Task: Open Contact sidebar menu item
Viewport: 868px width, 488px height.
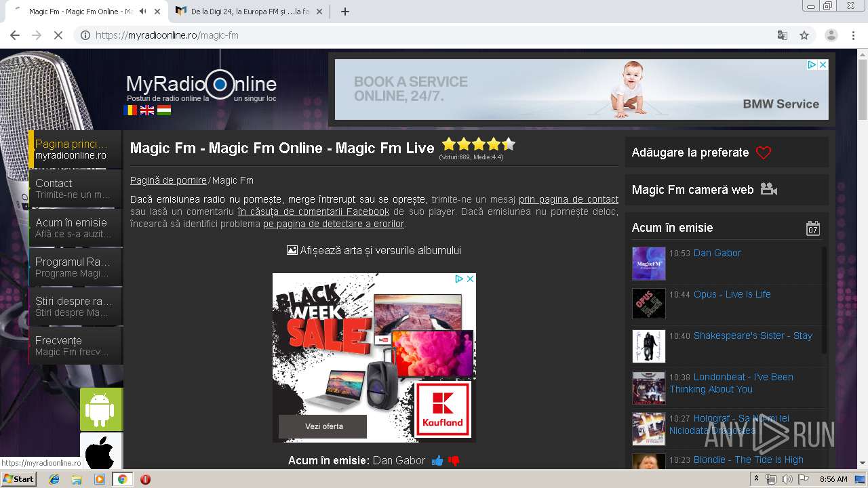Action: (75, 188)
